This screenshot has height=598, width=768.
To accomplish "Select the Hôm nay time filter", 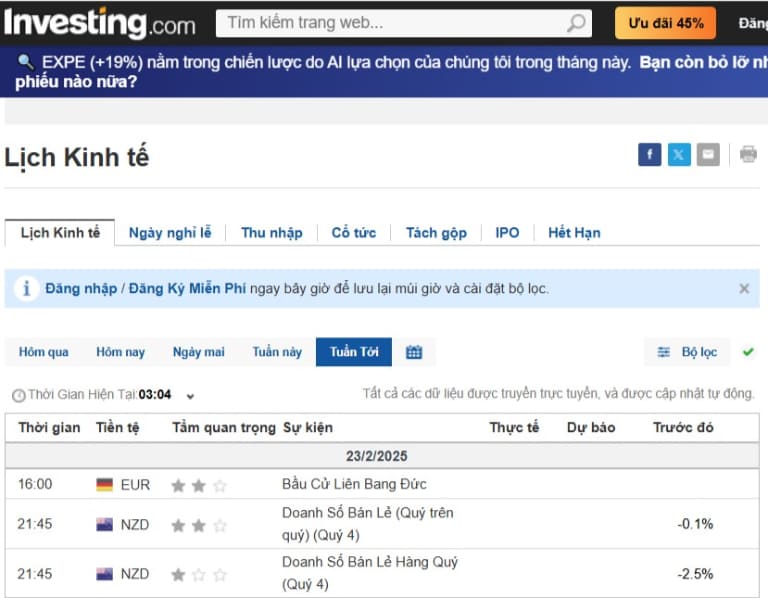I will pyautogui.click(x=120, y=352).
